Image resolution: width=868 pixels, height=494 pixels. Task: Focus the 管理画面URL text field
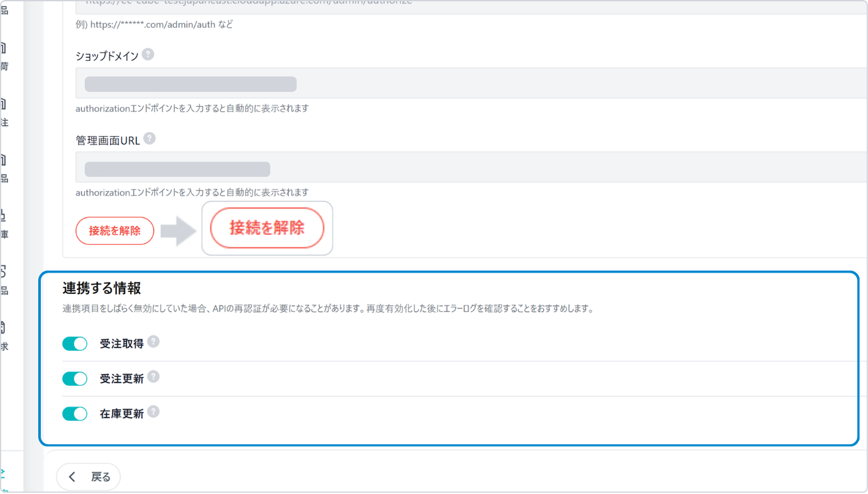pos(453,168)
